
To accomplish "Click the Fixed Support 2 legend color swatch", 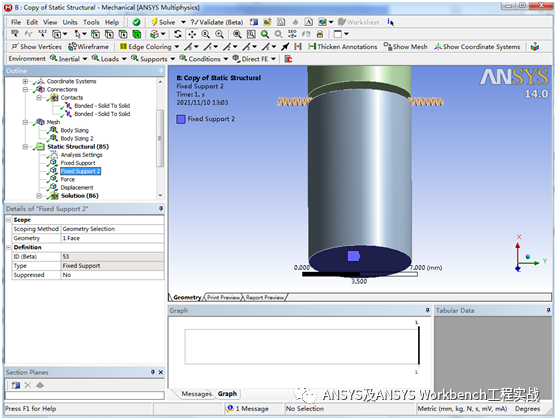I will click(181, 119).
